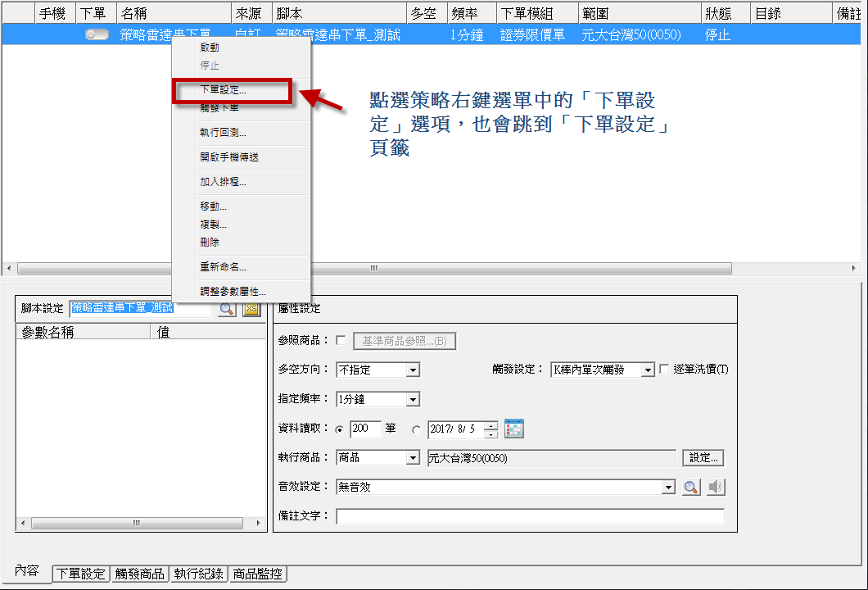
Task: Select 執行回測... in the context menu
Action: point(224,133)
